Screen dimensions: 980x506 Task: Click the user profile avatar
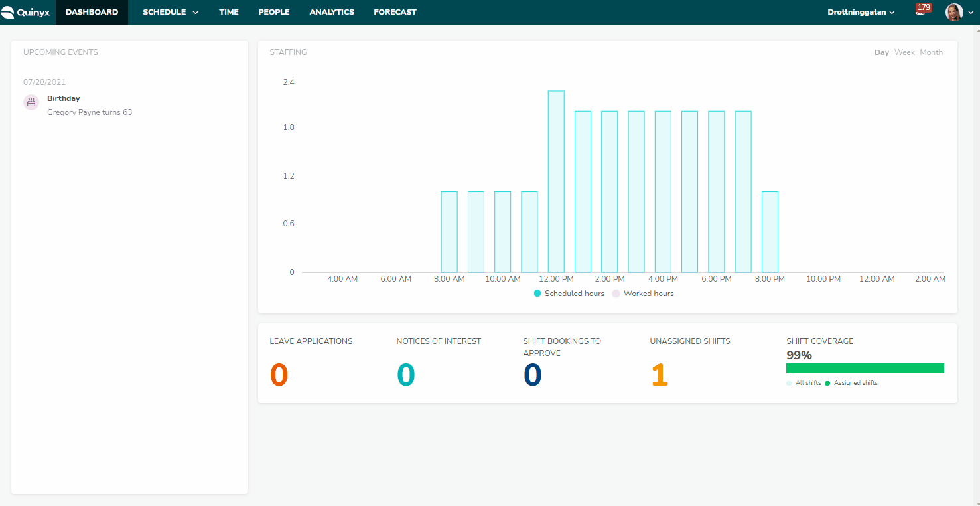click(x=953, y=12)
